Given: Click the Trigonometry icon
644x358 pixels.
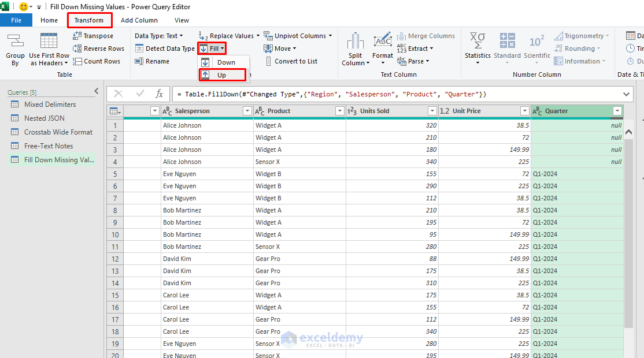Looking at the screenshot, I should click(x=558, y=36).
